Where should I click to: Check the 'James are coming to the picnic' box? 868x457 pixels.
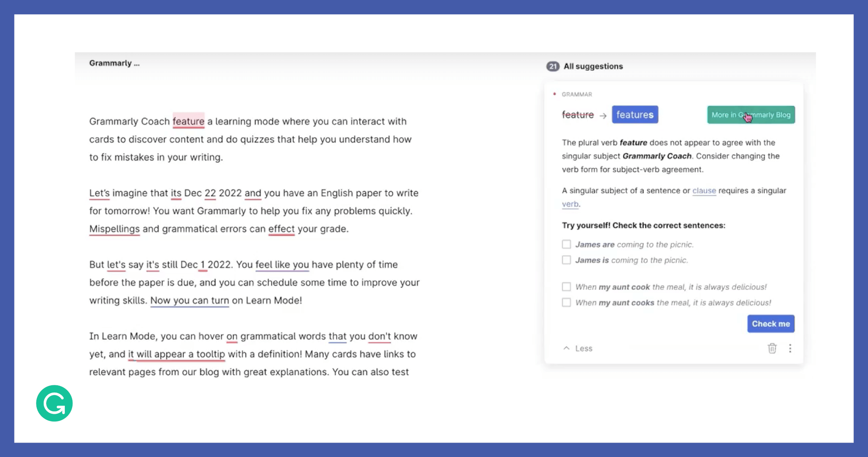pyautogui.click(x=566, y=244)
